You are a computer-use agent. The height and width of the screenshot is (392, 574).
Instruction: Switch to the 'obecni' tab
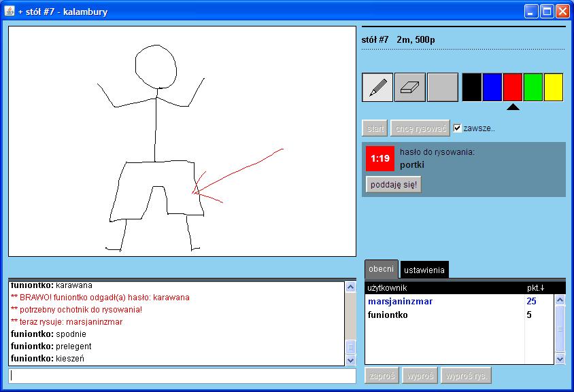381,269
